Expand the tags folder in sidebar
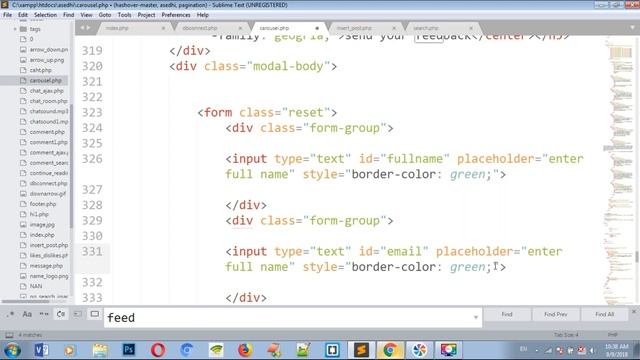The height and width of the screenshot is (360, 640). (15, 29)
